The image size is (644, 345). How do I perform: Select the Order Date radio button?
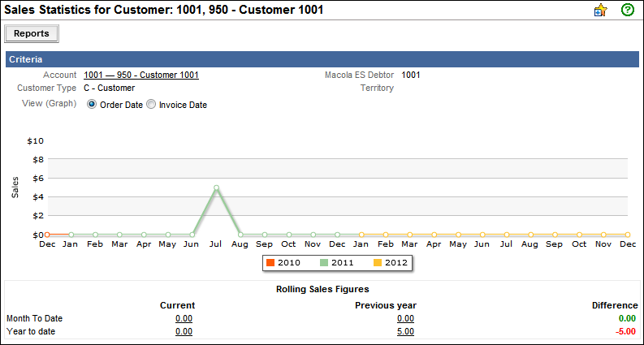tap(92, 105)
